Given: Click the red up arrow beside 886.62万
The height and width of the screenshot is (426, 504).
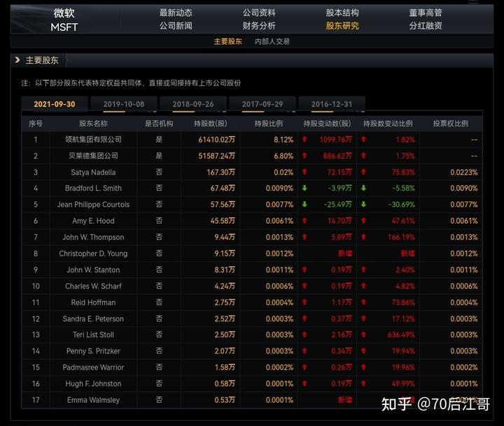Looking at the screenshot, I should (x=304, y=156).
